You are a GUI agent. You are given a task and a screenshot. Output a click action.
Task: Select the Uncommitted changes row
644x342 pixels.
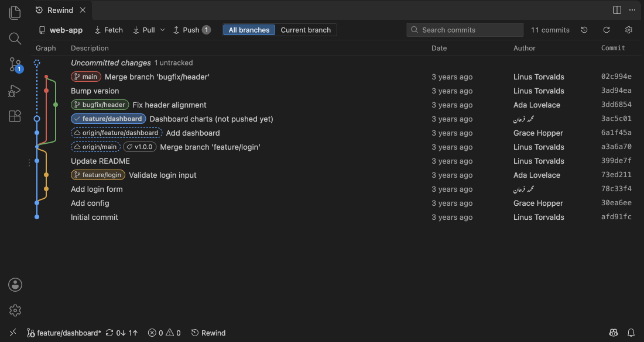click(336, 63)
